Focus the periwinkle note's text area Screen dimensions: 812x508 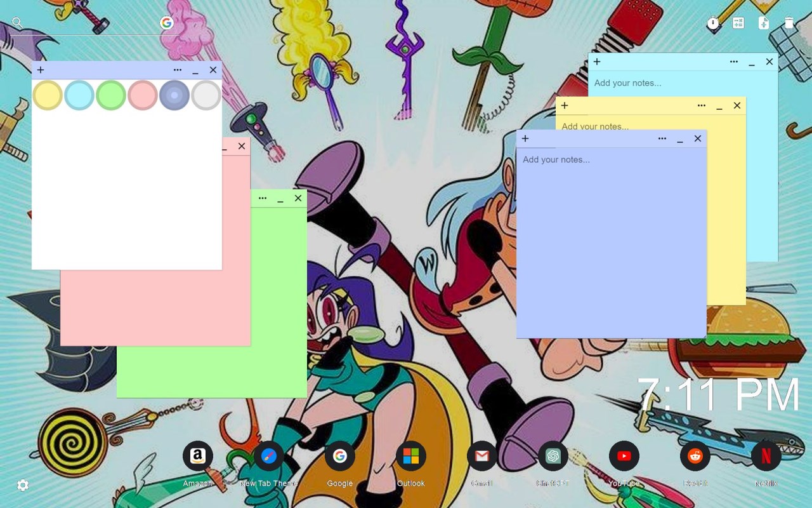click(x=611, y=243)
